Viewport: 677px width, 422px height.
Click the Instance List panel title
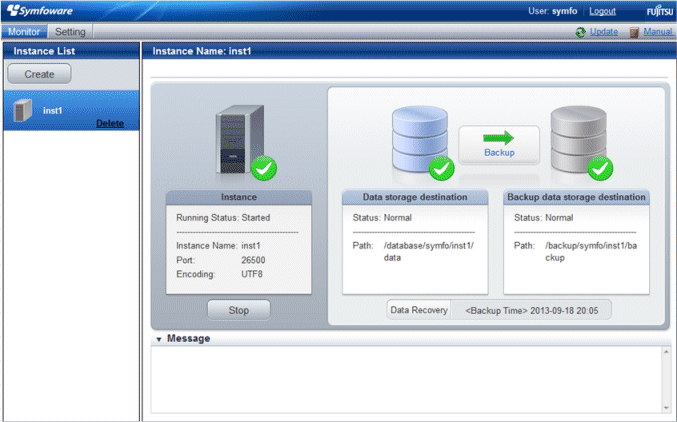pyautogui.click(x=44, y=51)
